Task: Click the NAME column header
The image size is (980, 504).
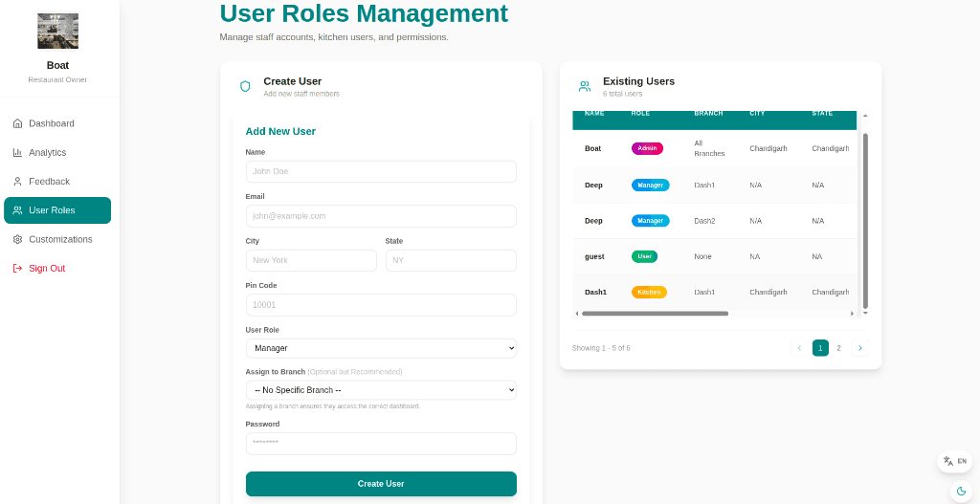Action: point(594,114)
